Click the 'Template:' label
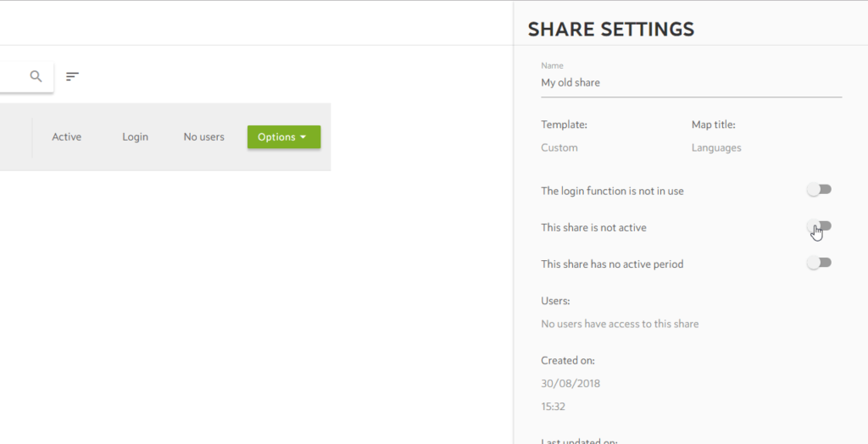 coord(564,125)
